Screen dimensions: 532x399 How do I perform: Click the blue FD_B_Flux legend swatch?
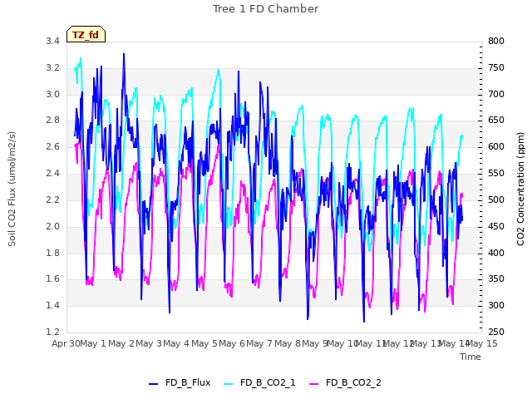[x=153, y=384]
